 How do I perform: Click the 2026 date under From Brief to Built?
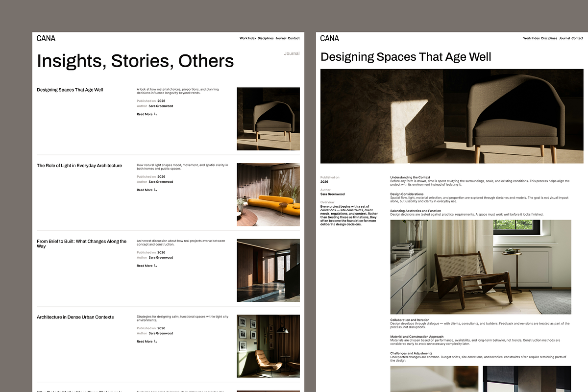pos(161,252)
